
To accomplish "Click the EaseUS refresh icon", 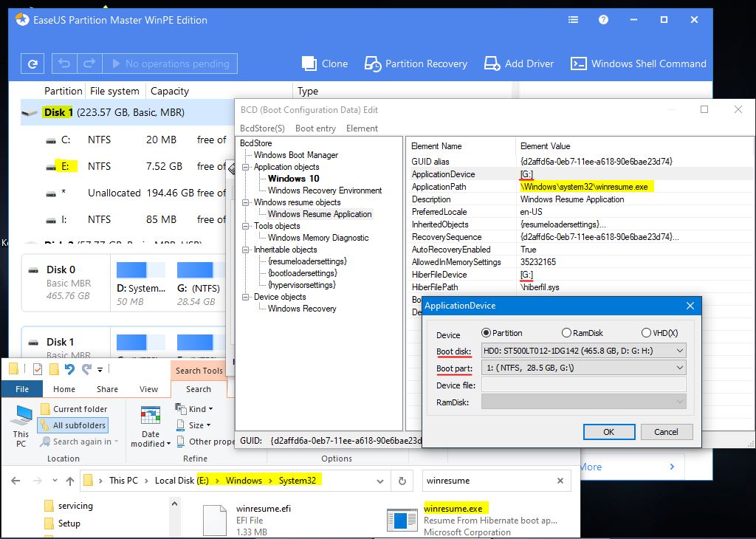I will (x=32, y=64).
